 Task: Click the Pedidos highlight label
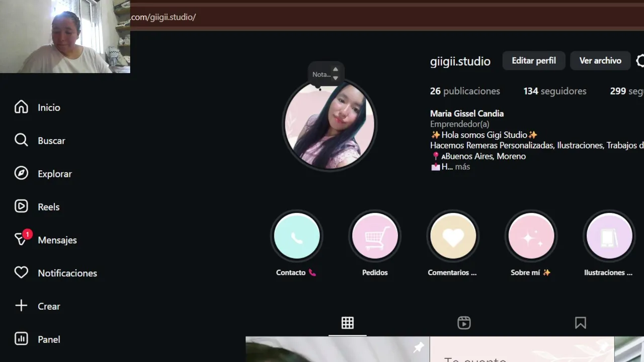click(x=375, y=273)
